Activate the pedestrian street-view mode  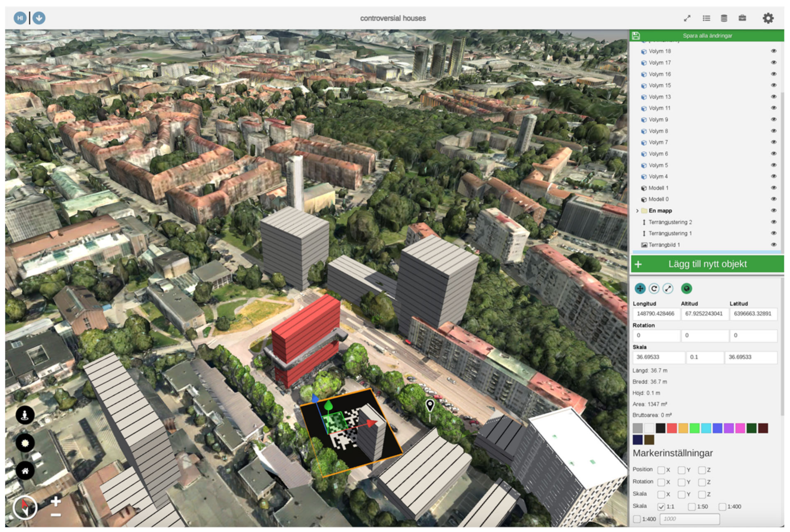[x=25, y=415]
